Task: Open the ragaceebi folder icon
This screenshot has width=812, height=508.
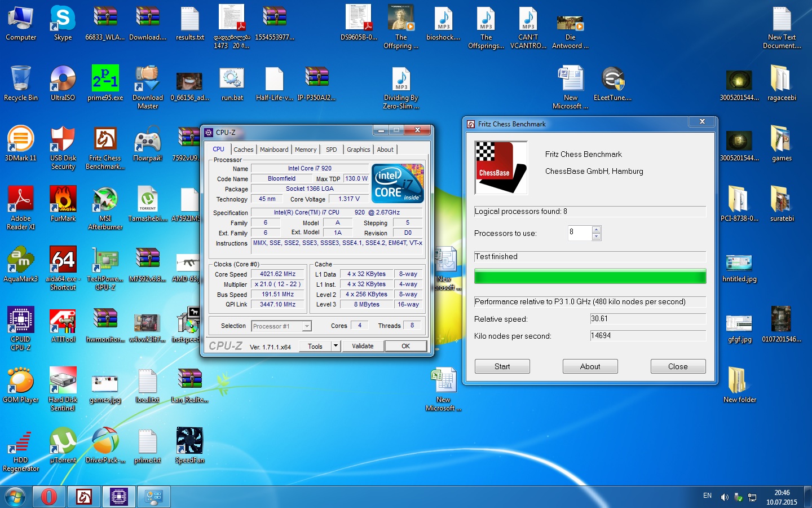Action: click(x=782, y=84)
